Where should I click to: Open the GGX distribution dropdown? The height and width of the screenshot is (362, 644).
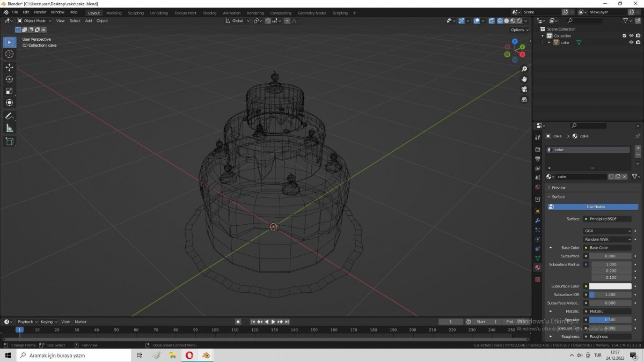tap(608, 231)
